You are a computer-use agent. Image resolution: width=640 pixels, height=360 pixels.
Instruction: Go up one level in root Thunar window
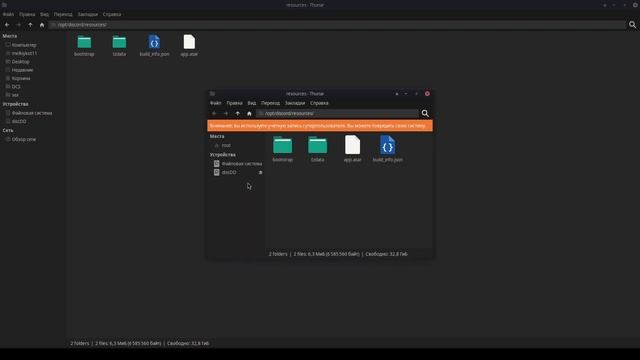(x=238, y=113)
